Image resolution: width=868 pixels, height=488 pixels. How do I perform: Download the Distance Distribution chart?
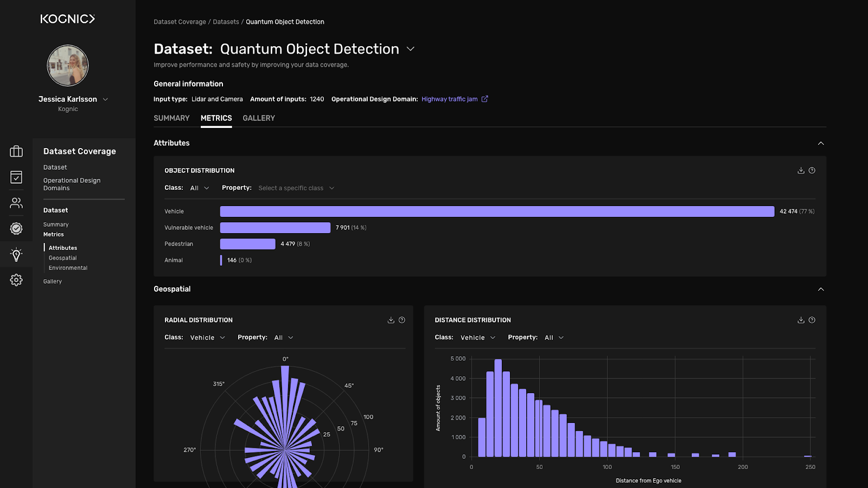(x=801, y=320)
